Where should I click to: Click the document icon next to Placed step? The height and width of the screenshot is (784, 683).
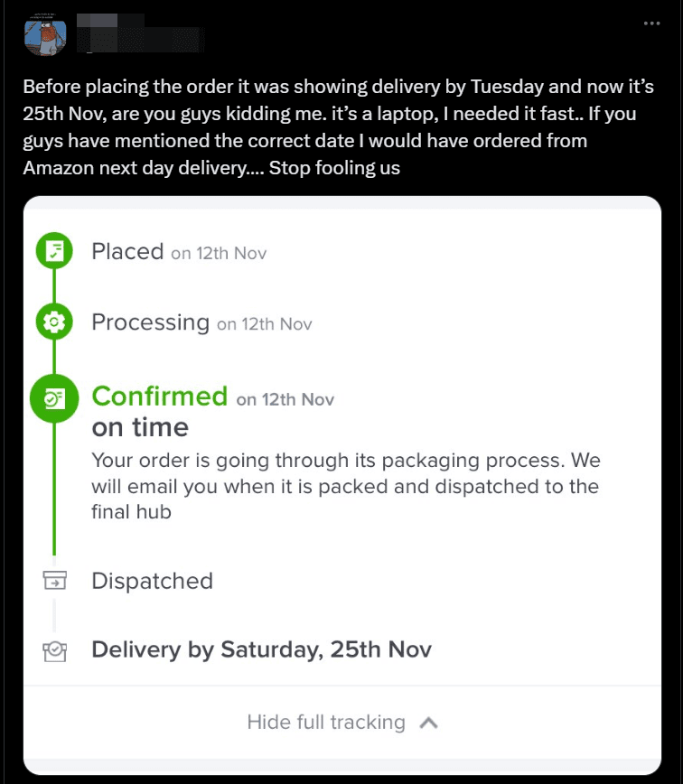coord(55,251)
